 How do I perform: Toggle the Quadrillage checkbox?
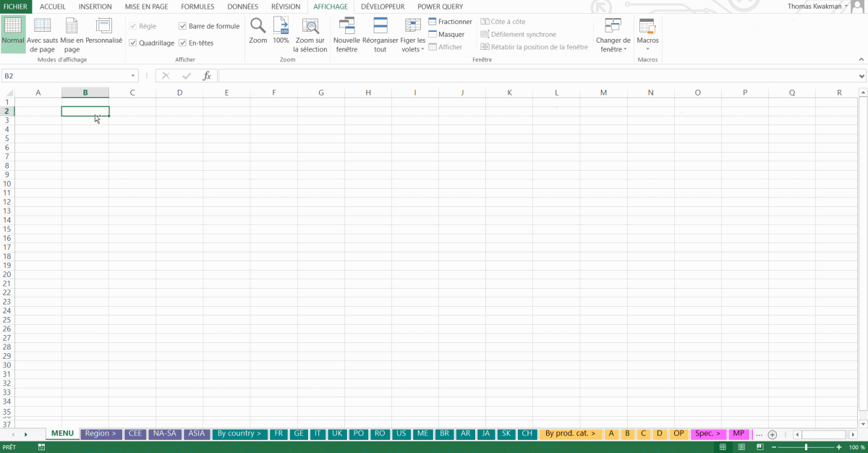133,43
